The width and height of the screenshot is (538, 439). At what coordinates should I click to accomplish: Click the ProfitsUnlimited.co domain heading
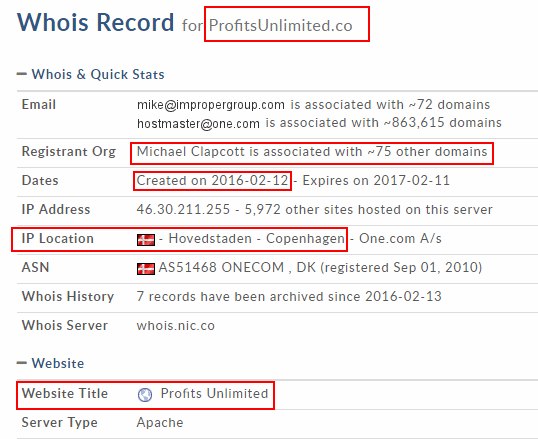click(280, 25)
